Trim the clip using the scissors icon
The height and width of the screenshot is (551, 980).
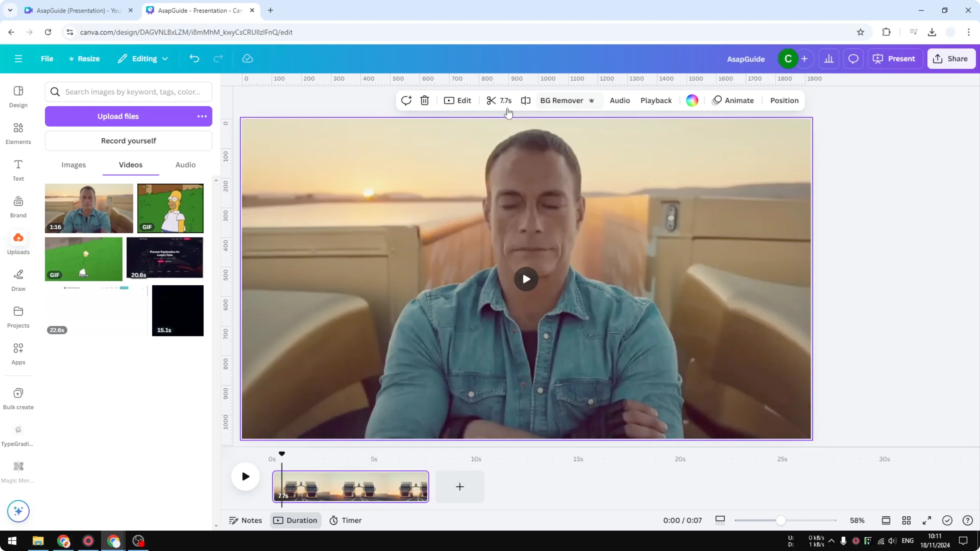[491, 100]
